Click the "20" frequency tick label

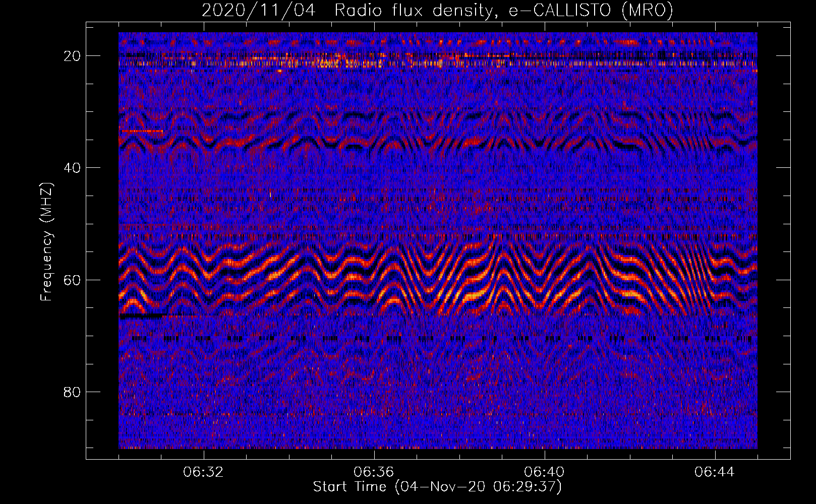pyautogui.click(x=73, y=55)
